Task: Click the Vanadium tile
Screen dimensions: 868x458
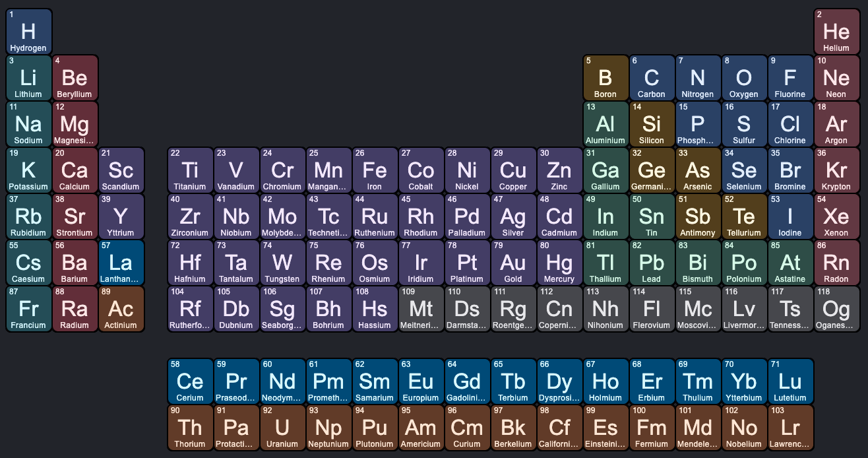Action: pos(236,170)
